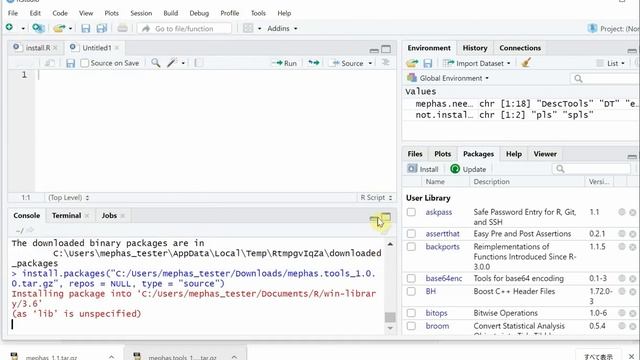Focus the Environment search field
Image resolution: width=640 pixels, height=360 pixels.
coord(605,78)
